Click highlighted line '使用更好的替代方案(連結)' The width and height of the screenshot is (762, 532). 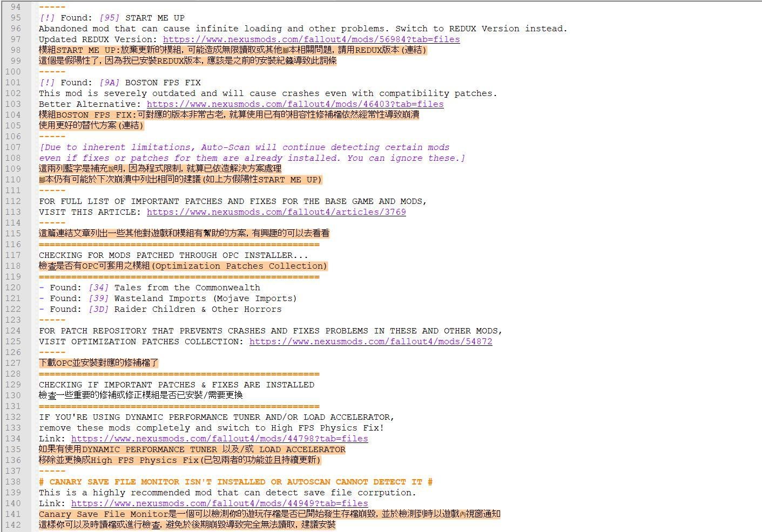pos(91,126)
